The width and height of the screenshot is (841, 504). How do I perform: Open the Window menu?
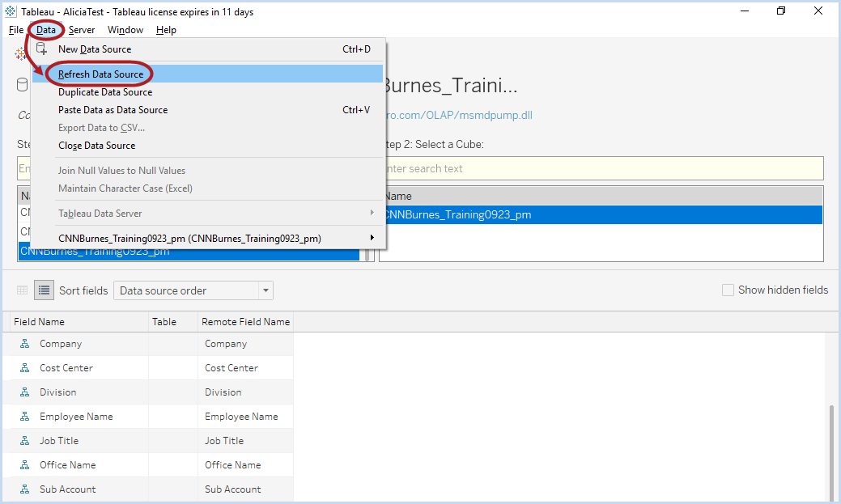pyautogui.click(x=125, y=30)
